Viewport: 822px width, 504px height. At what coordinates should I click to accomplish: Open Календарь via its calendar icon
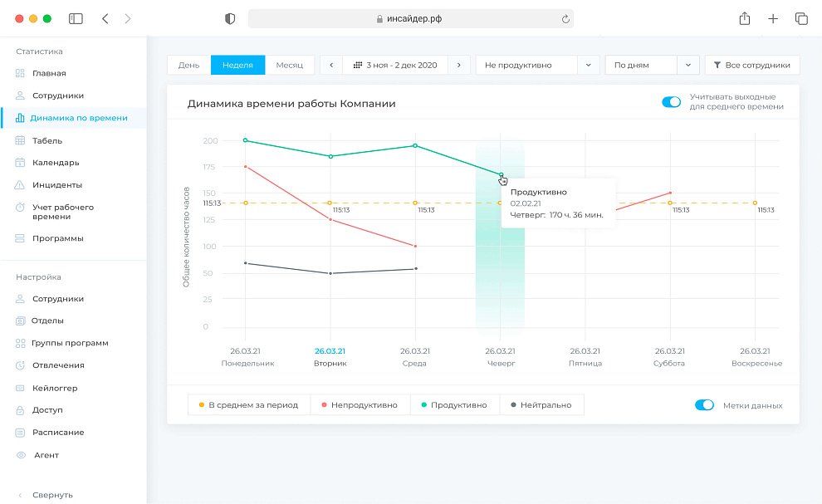[x=20, y=163]
